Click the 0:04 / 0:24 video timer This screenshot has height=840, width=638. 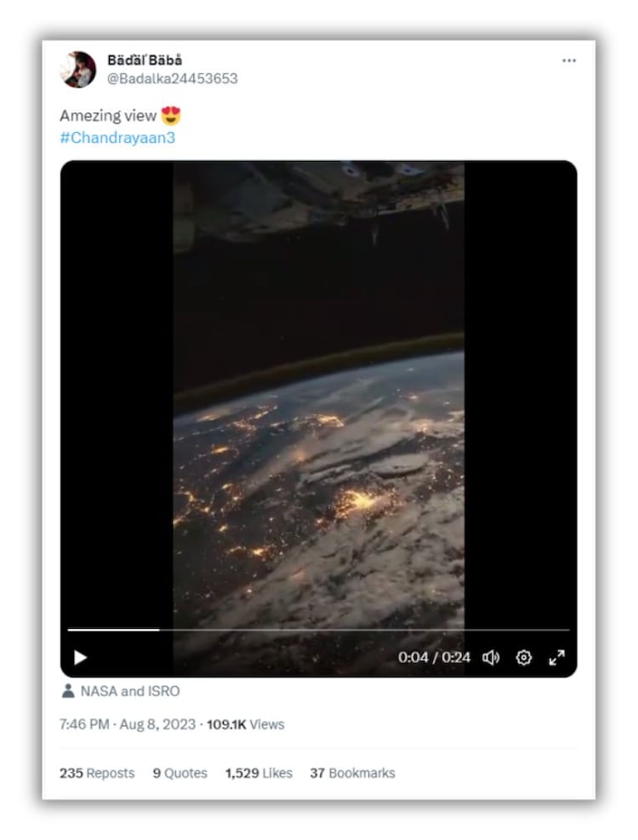pyautogui.click(x=434, y=657)
